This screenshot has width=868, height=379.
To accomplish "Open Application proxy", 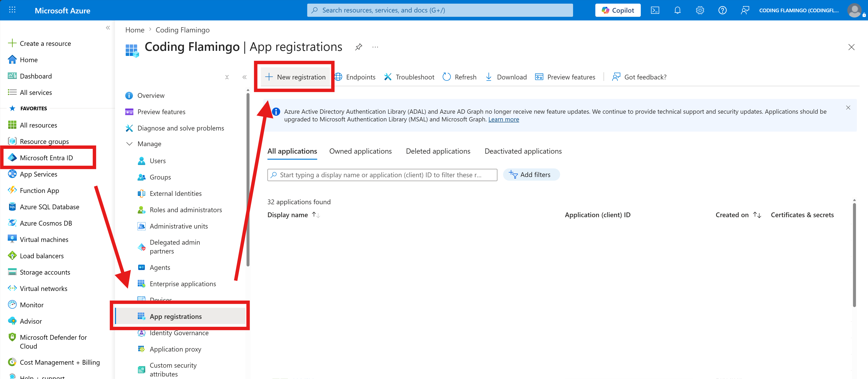I will tap(169, 349).
